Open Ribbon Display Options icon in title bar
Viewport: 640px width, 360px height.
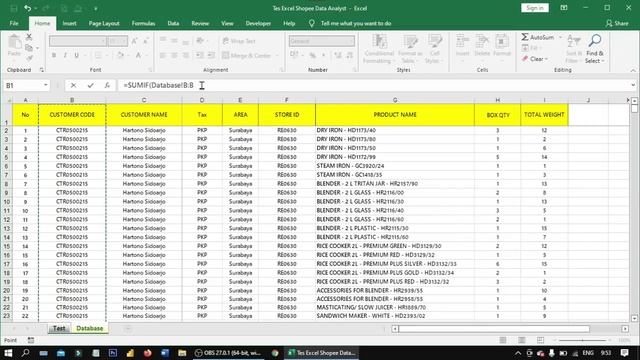click(x=564, y=8)
